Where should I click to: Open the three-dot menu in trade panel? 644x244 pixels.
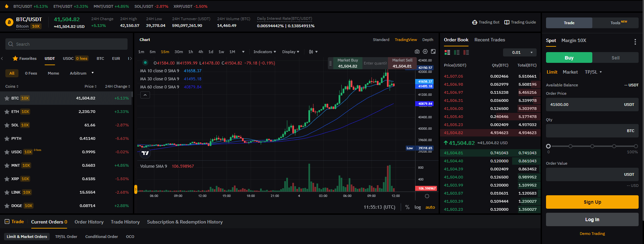[x=635, y=42]
